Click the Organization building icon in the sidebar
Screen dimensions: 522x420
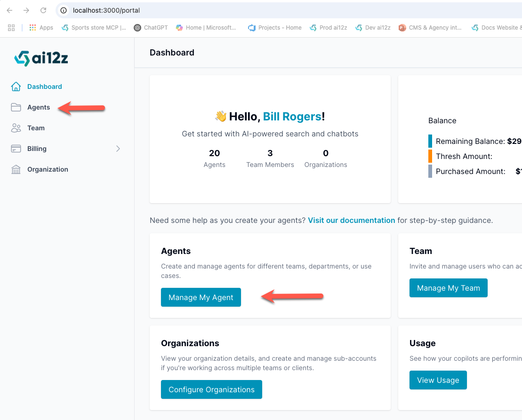16,169
